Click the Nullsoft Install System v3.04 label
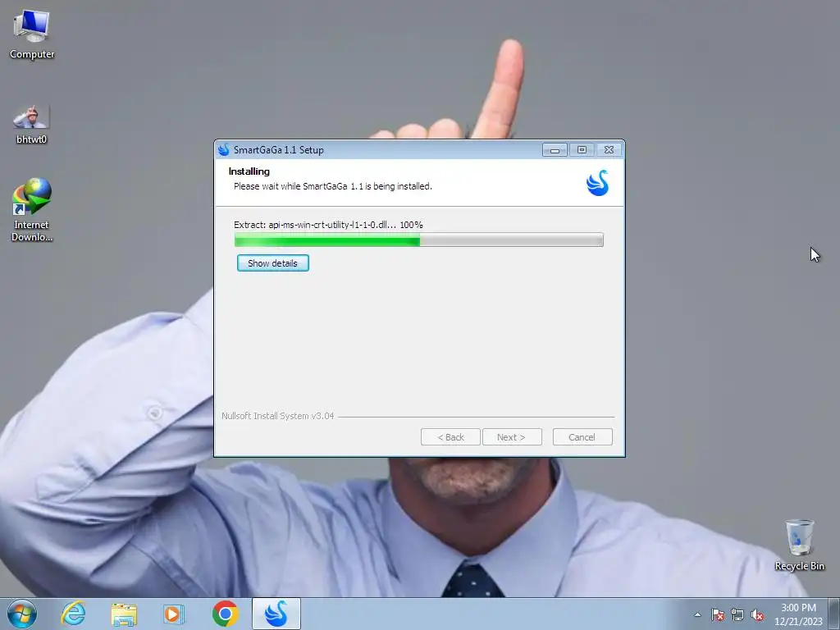The width and height of the screenshot is (840, 630). pyautogui.click(x=278, y=416)
